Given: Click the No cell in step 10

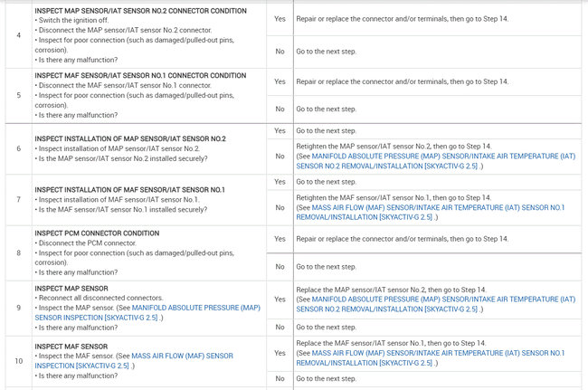Looking at the screenshot, I should pyautogui.click(x=280, y=377).
